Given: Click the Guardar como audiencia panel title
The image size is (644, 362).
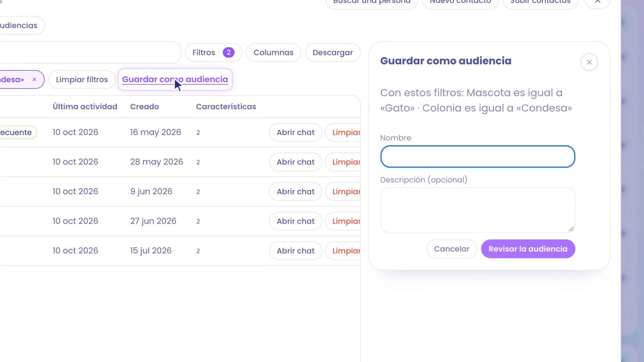Looking at the screenshot, I should click(x=446, y=61).
